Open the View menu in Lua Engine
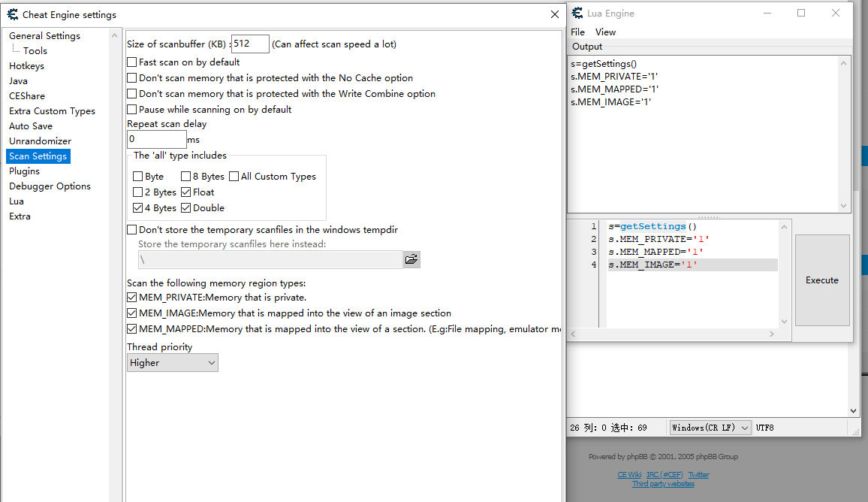Screen dimensions: 868x502 click(x=605, y=32)
